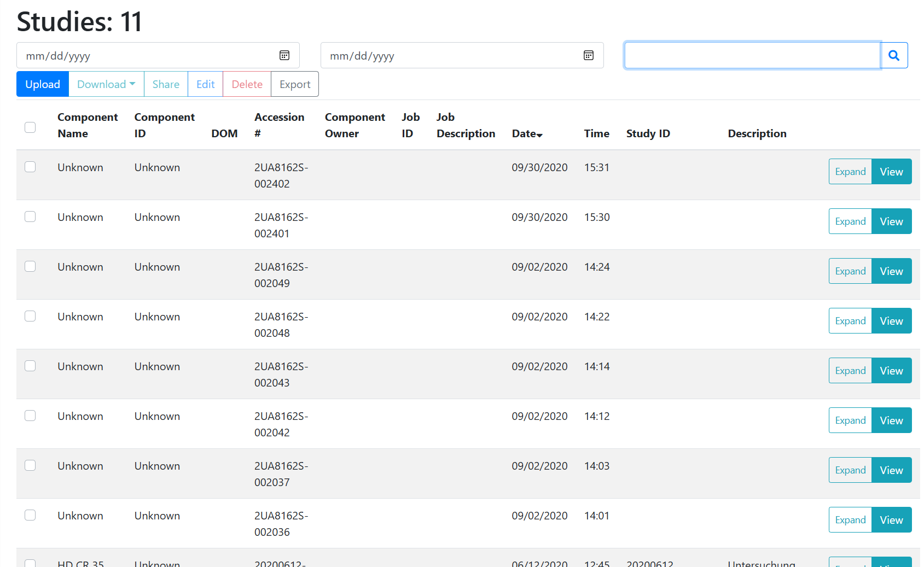Expand the study at 14:03
The height and width of the screenshot is (567, 924).
click(x=850, y=470)
